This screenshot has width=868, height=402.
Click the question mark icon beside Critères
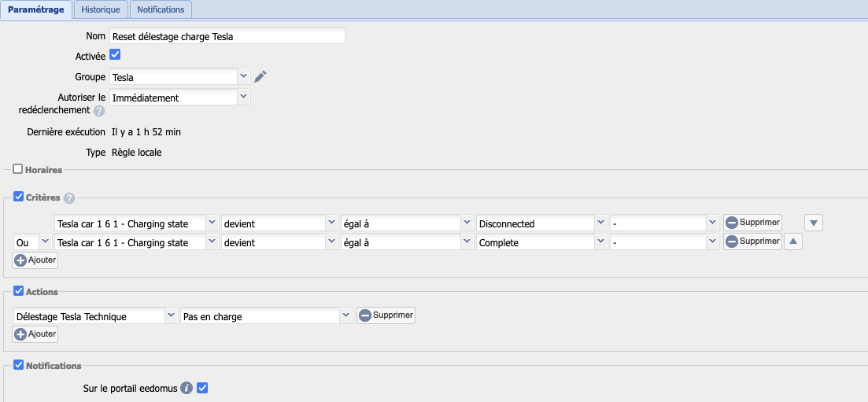(69, 198)
